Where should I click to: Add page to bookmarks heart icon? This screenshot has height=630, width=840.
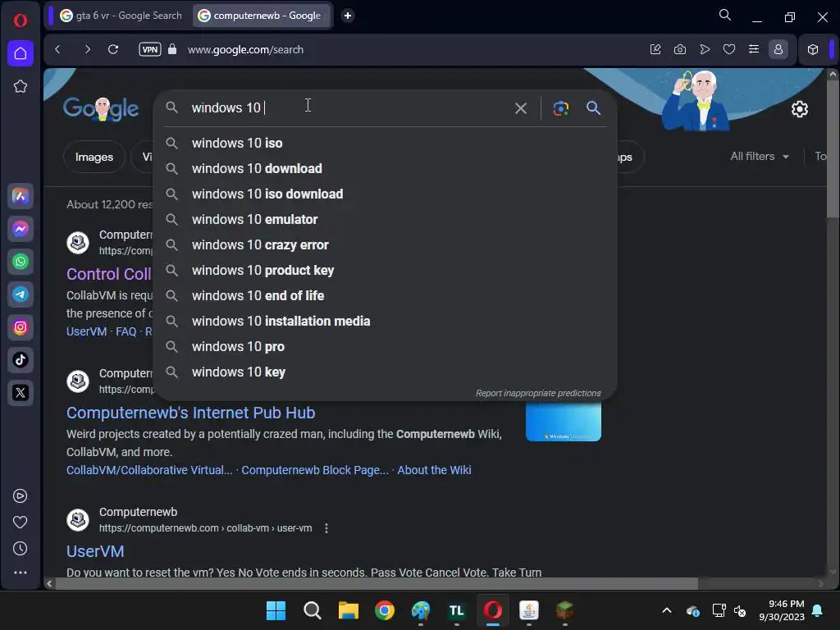(x=729, y=49)
